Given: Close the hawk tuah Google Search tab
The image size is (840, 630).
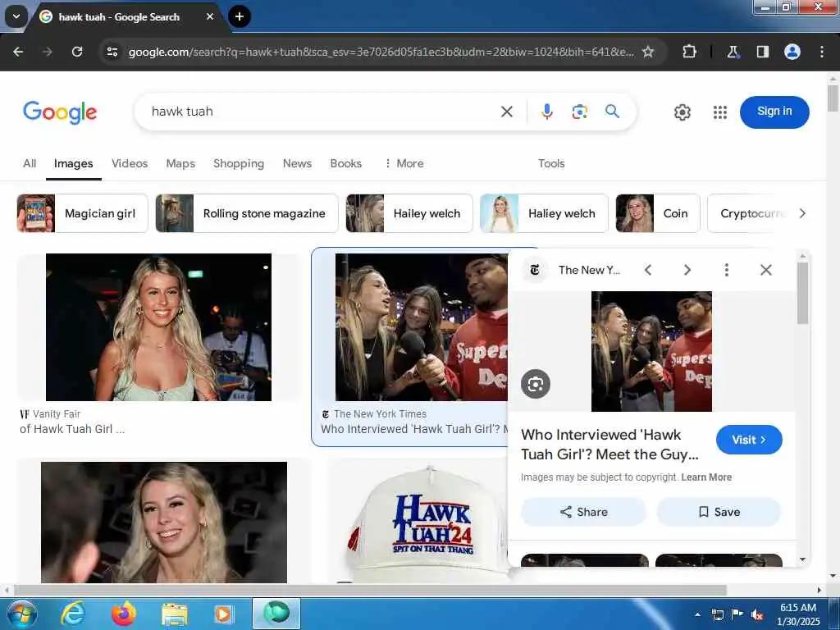Looking at the screenshot, I should pyautogui.click(x=210, y=16).
